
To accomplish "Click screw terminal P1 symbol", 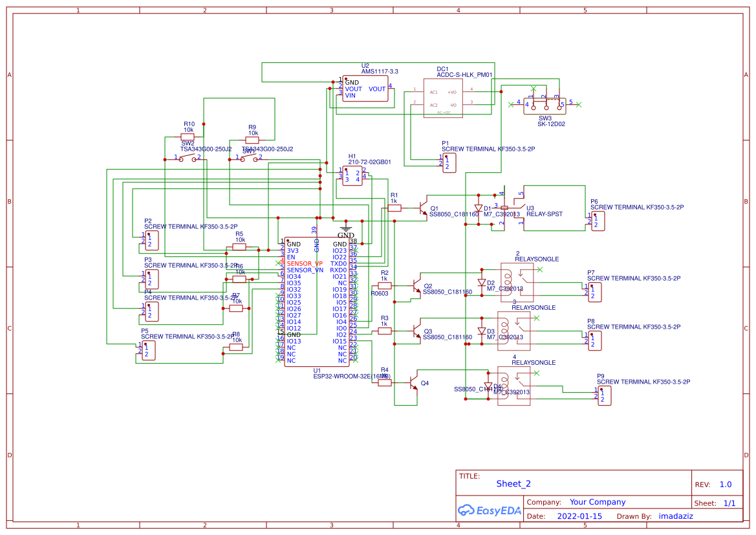I will pyautogui.click(x=448, y=163).
